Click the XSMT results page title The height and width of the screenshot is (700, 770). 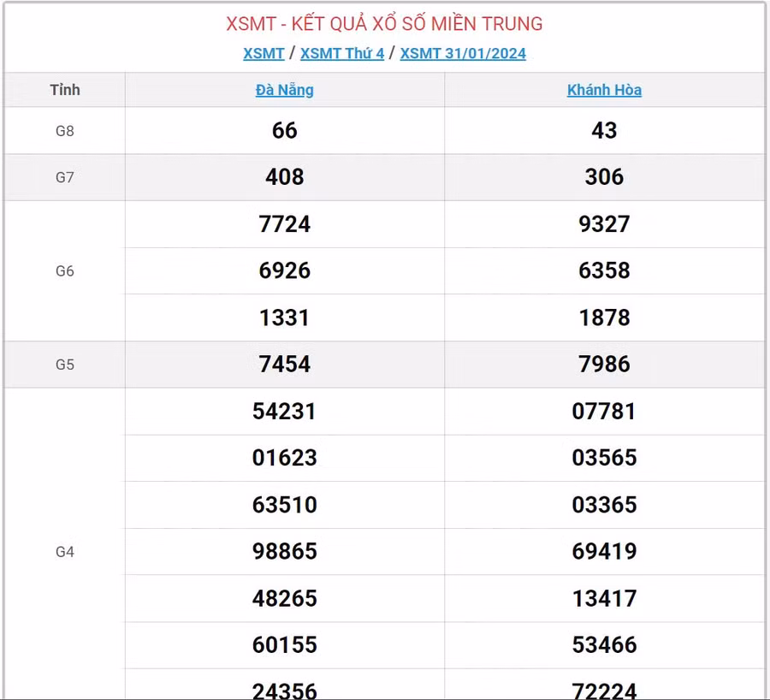point(384,23)
